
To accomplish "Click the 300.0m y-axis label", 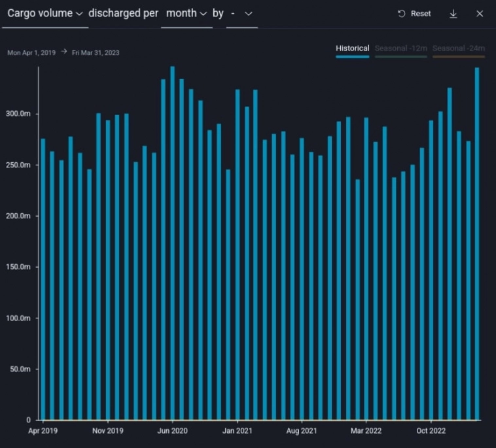I will click(x=21, y=114).
